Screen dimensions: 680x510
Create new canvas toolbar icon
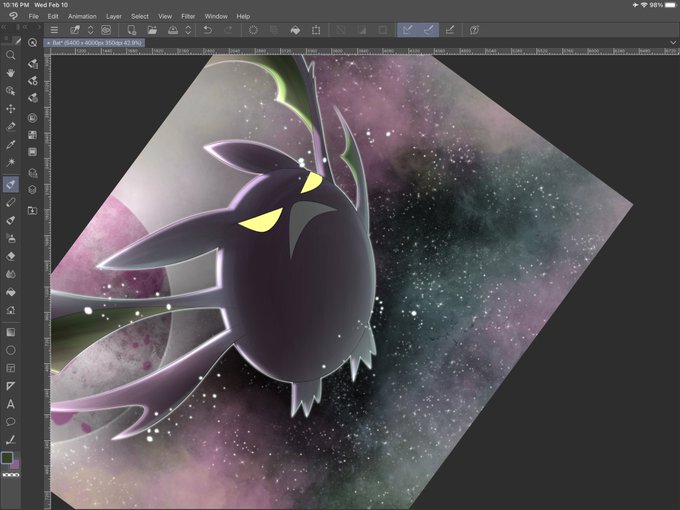click(131, 30)
